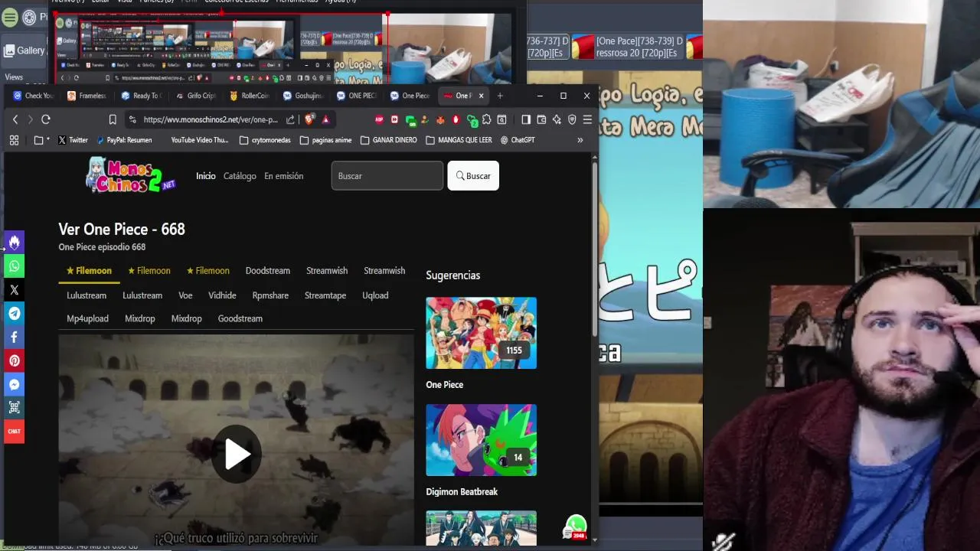Open the tab groups grid icon in the bookmarks bar

(14, 140)
